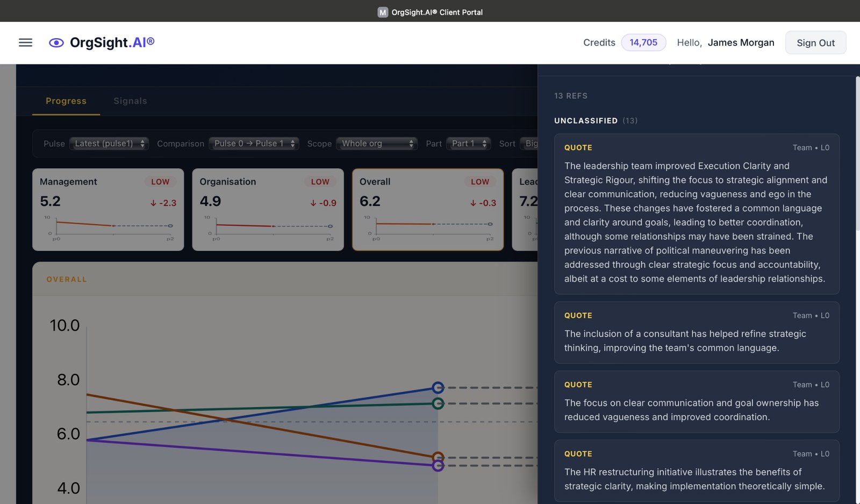Select the Management score card
Viewport: 860px width, 504px height.
tap(108, 210)
